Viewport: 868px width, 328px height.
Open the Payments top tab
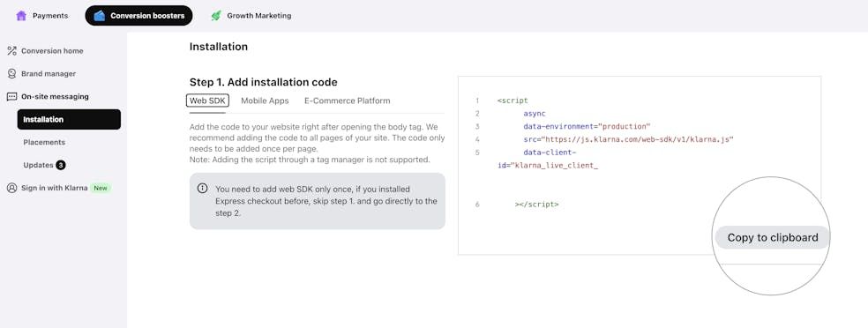tap(42, 16)
